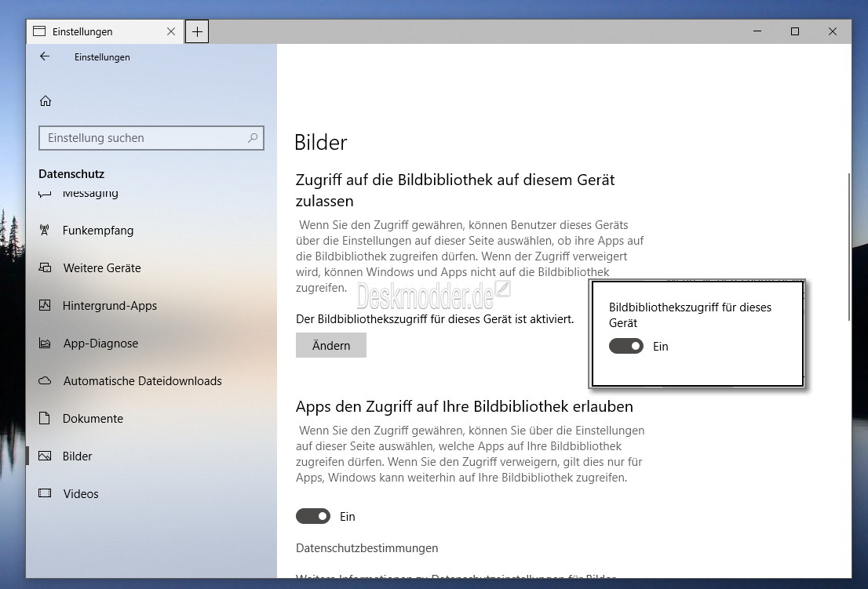Focus the Einstellung suchen search box
868x589 pixels.
[x=151, y=138]
